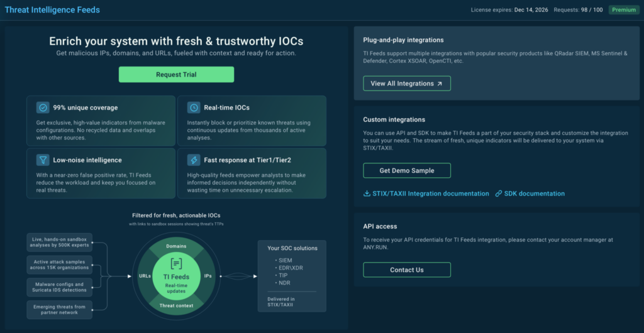
Task: Click the Get Demo Sample button
Action: [x=407, y=171]
